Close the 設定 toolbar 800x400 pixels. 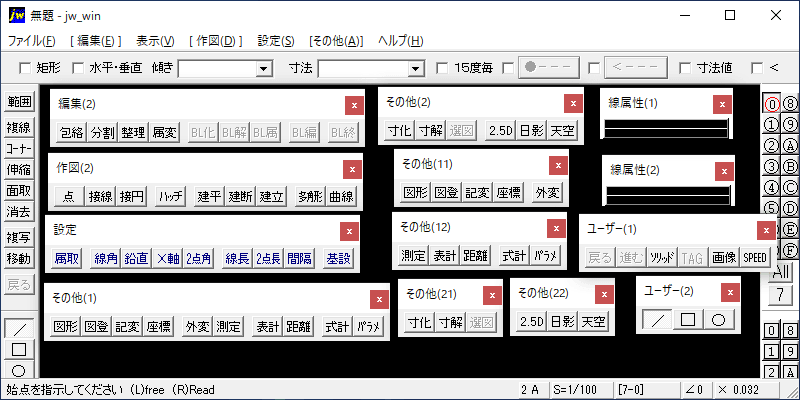349,232
